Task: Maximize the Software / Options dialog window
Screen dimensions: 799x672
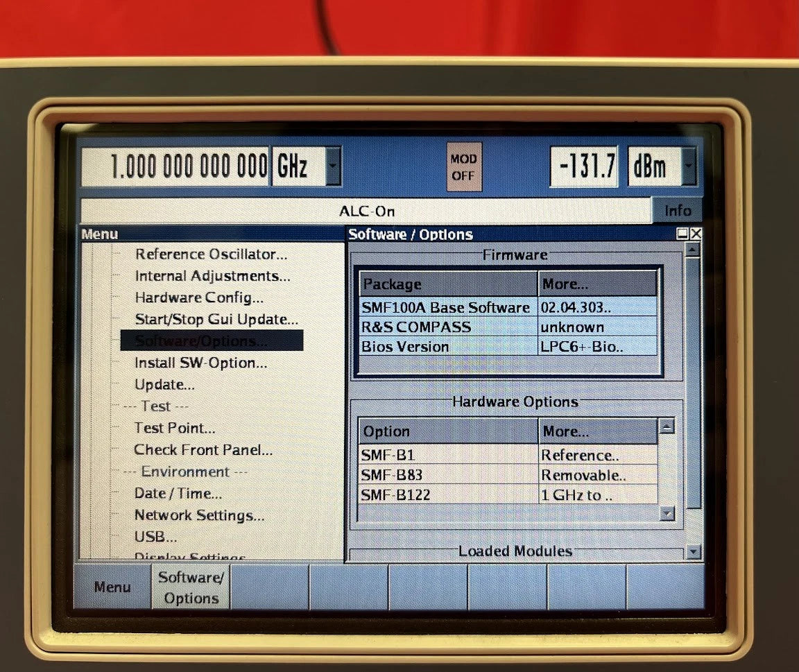Action: click(683, 234)
